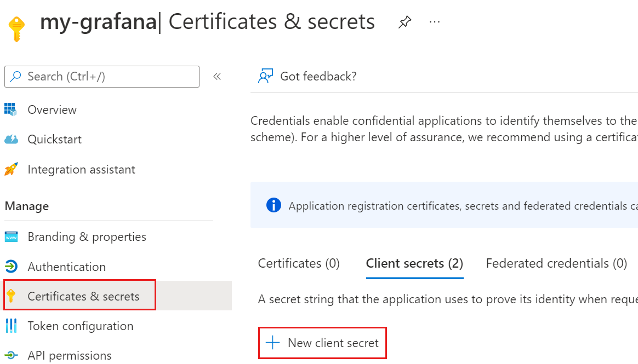
Task: Open the more options ellipsis menu
Action: coord(435,22)
